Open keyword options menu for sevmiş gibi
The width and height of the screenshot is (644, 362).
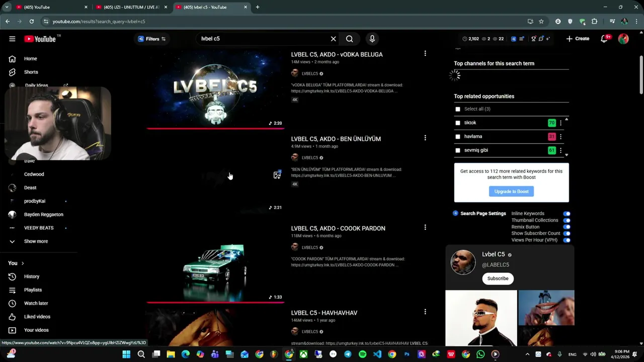pos(560,150)
